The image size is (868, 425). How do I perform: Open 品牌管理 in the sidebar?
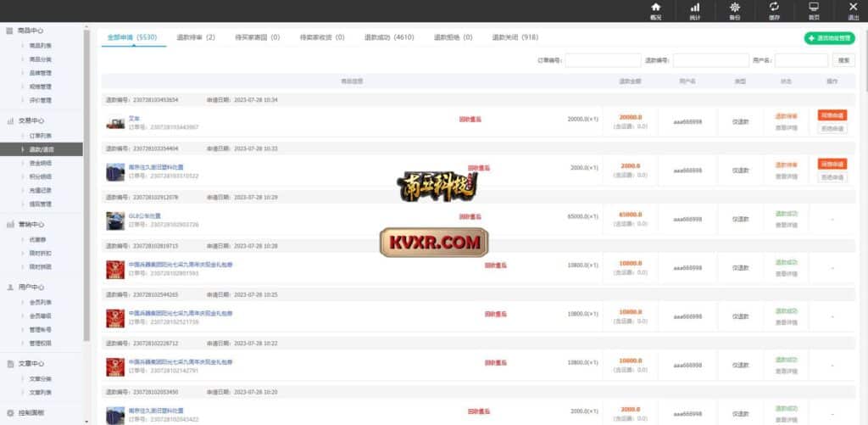pos(40,73)
